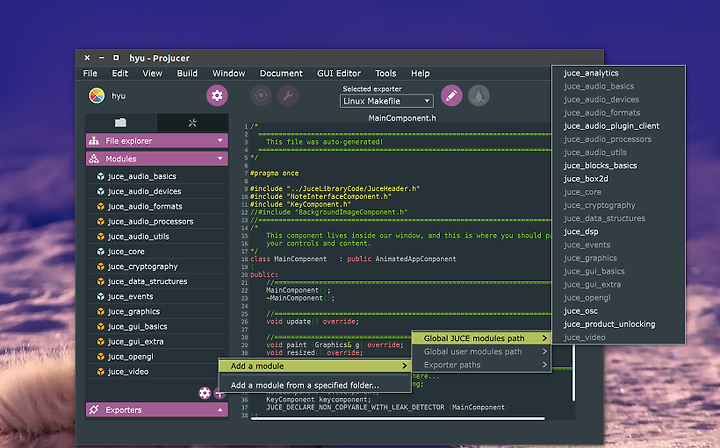
Task: Open the Window menu
Action: point(229,73)
